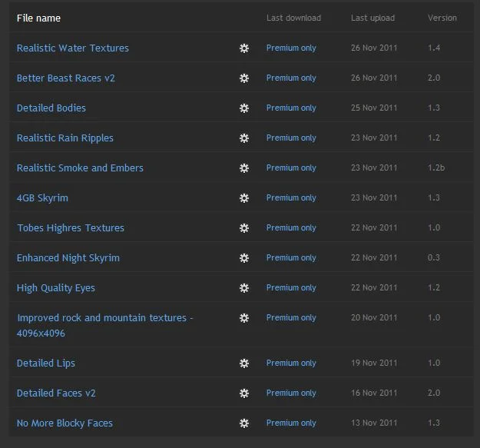Select the 4GB Skyrim gear icon

pyautogui.click(x=244, y=198)
